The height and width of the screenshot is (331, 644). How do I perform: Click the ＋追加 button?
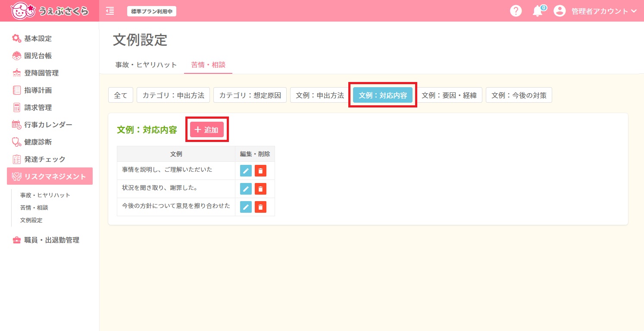coord(207,129)
